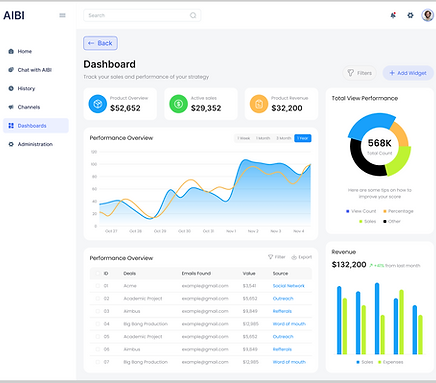This screenshot has width=436, height=383.
Task: Toggle the select-all checkbox in table header
Action: point(98,273)
